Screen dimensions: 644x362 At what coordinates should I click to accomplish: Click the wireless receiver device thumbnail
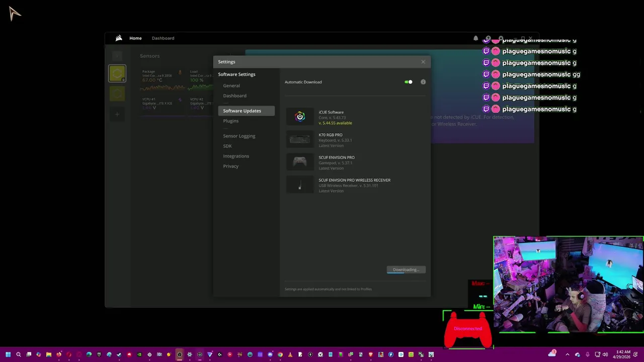coord(300,185)
